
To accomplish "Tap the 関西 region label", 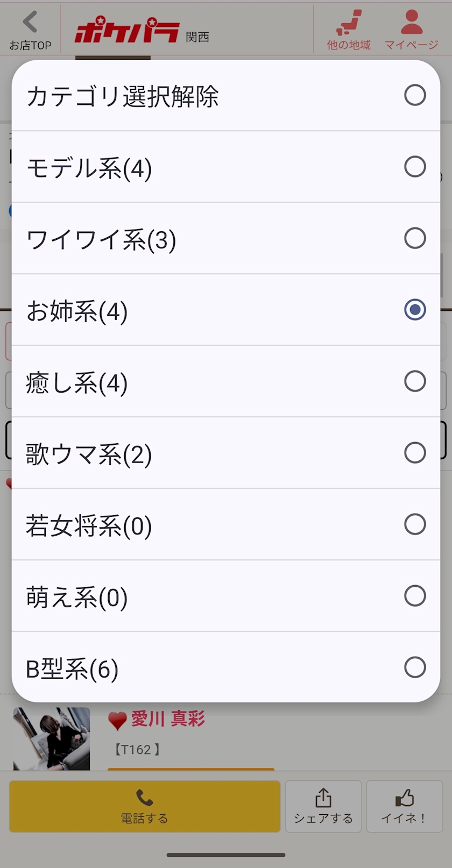I will 197,37.
